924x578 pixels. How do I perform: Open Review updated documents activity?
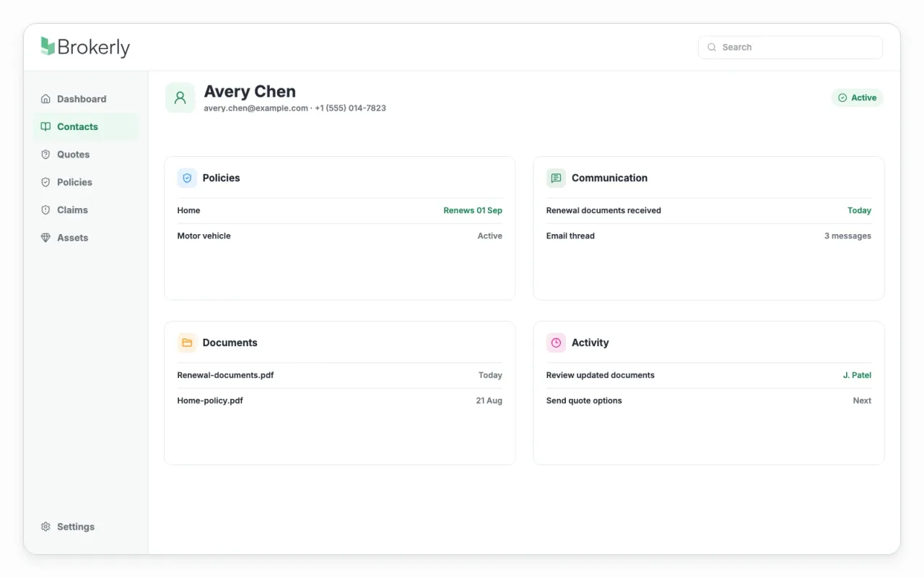tap(709, 375)
